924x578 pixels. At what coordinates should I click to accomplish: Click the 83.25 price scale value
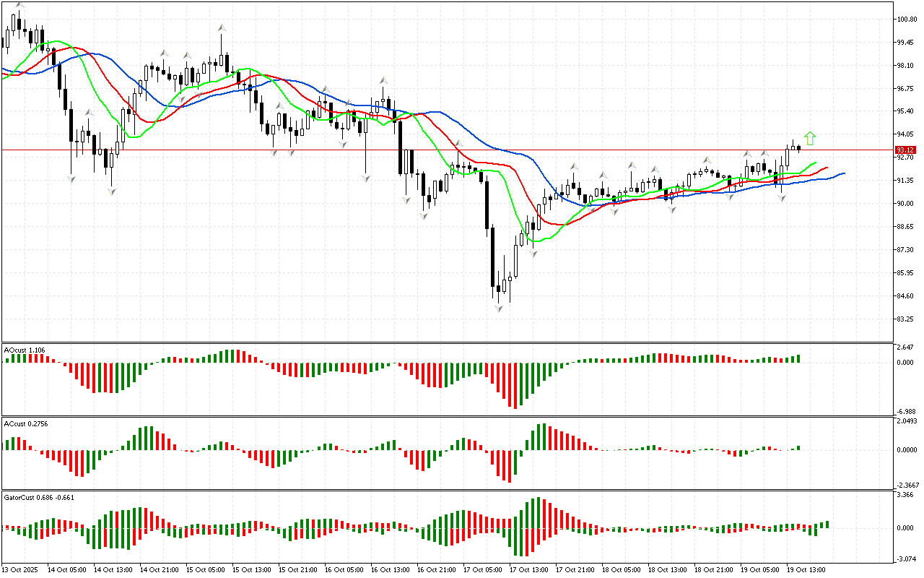pos(906,319)
